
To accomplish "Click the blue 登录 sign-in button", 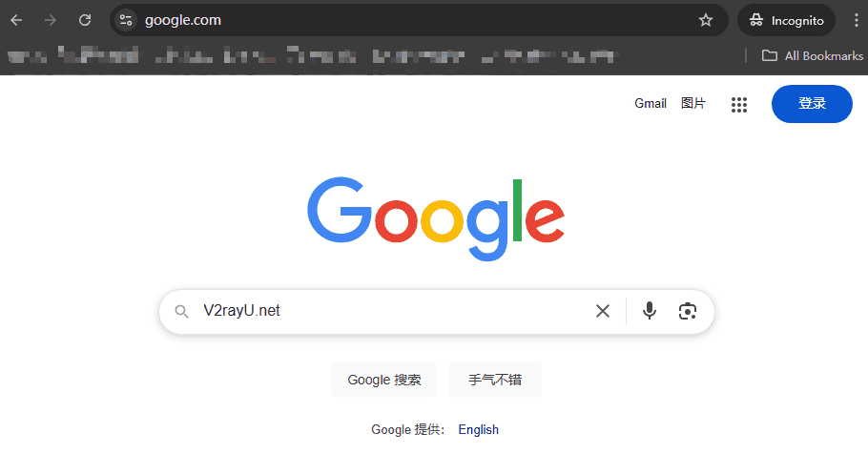I will tap(812, 104).
